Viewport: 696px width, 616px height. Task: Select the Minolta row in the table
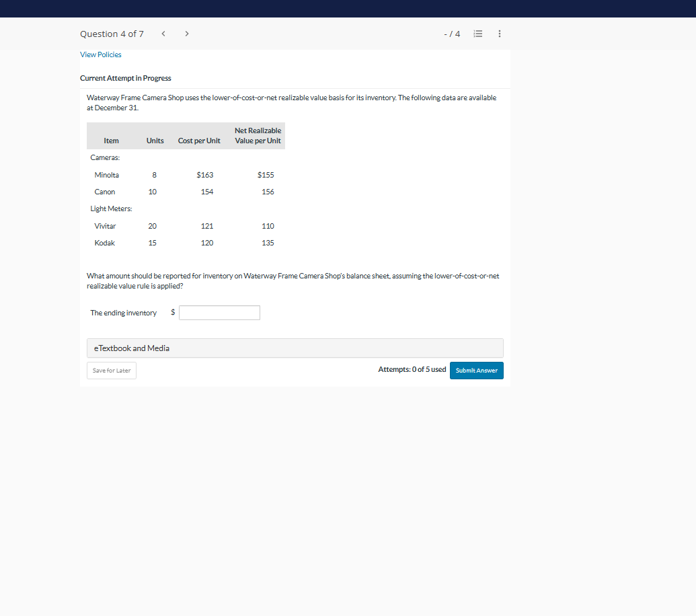(107, 174)
